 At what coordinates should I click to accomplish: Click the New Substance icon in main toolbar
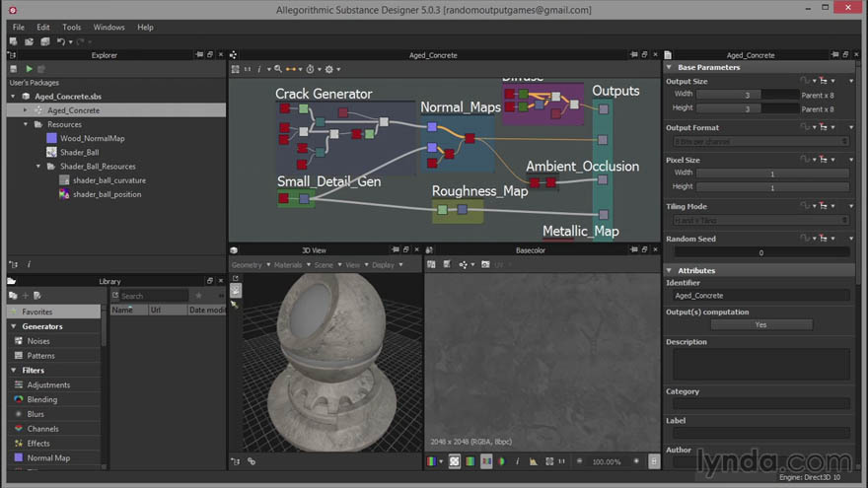pos(13,41)
